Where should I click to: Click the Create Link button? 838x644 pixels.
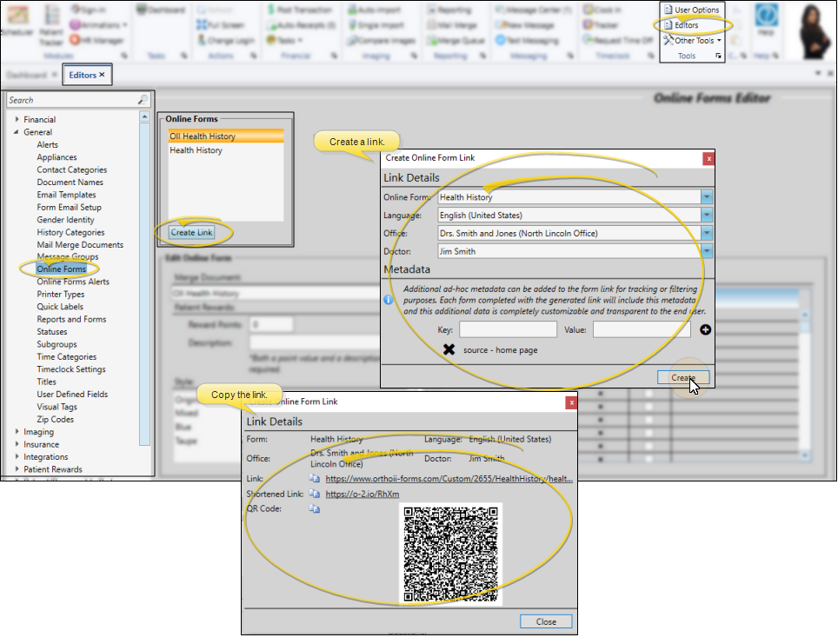pyautogui.click(x=191, y=233)
